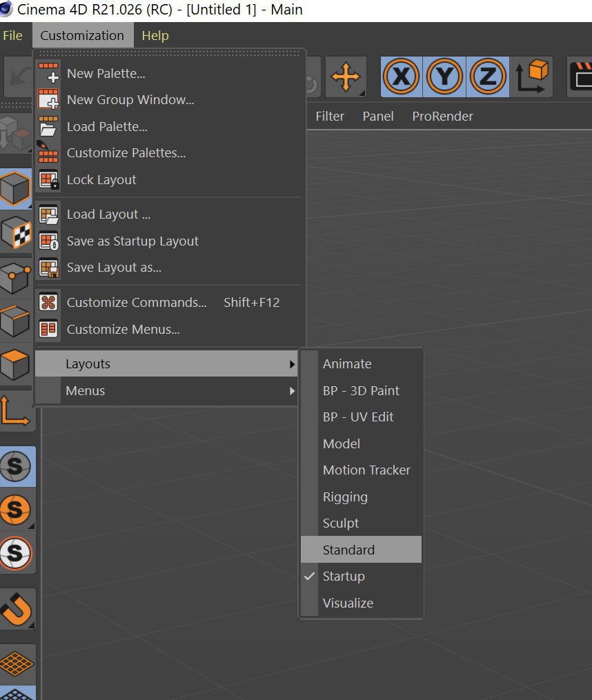Toggle the Enable Snap magnet icon
Image resolution: width=592 pixels, height=700 pixels.
pos(17,609)
